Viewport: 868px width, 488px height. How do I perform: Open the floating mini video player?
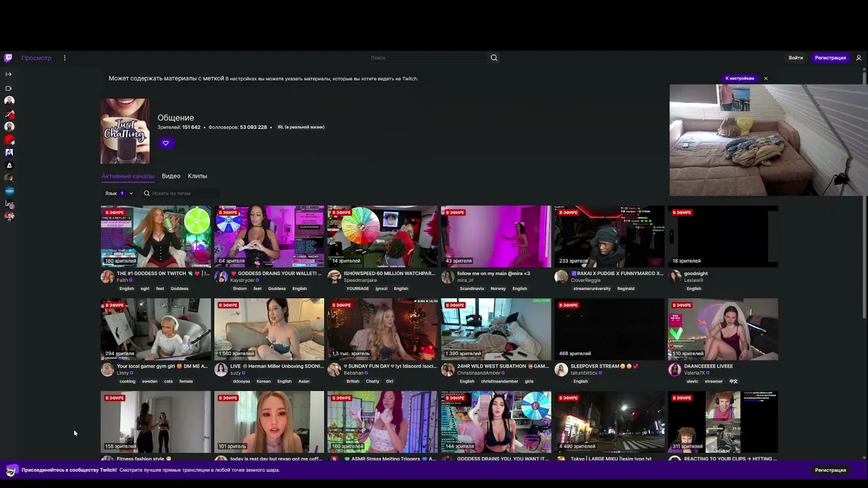click(x=768, y=140)
